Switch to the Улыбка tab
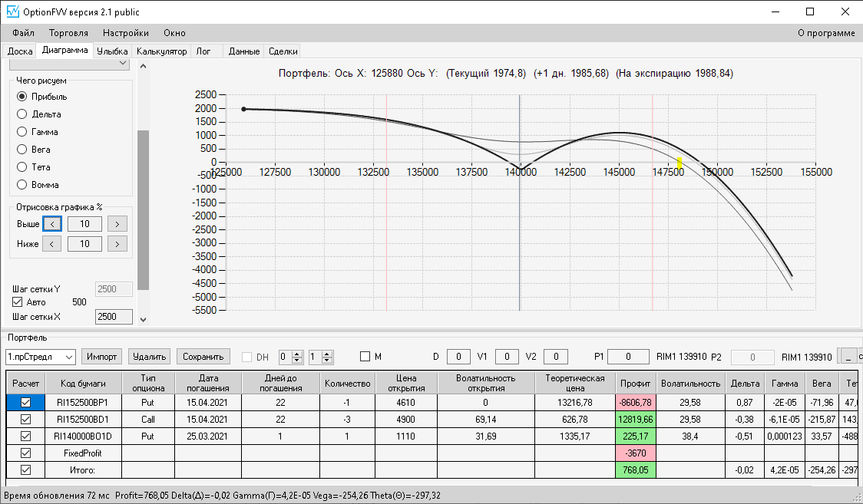This screenshot has width=863, height=504. (x=112, y=51)
